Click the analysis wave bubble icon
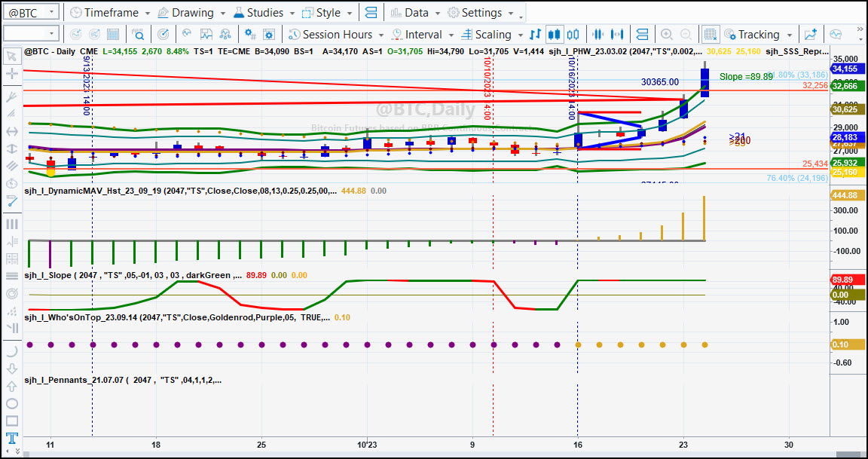 pos(187,35)
